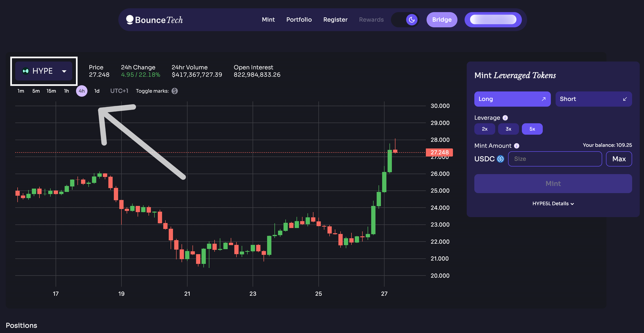The image size is (644, 333).
Task: Click the moon dark-mode icon
Action: (x=412, y=19)
